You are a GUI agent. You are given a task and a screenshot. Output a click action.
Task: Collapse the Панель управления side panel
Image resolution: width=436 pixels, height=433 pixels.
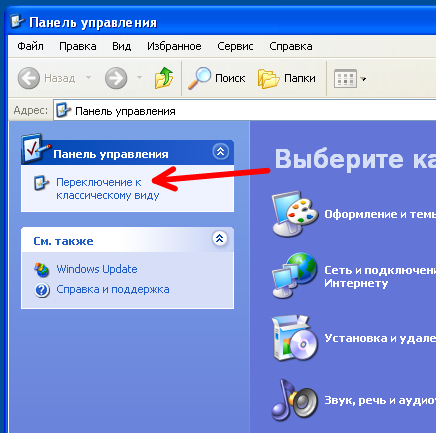pyautogui.click(x=220, y=152)
